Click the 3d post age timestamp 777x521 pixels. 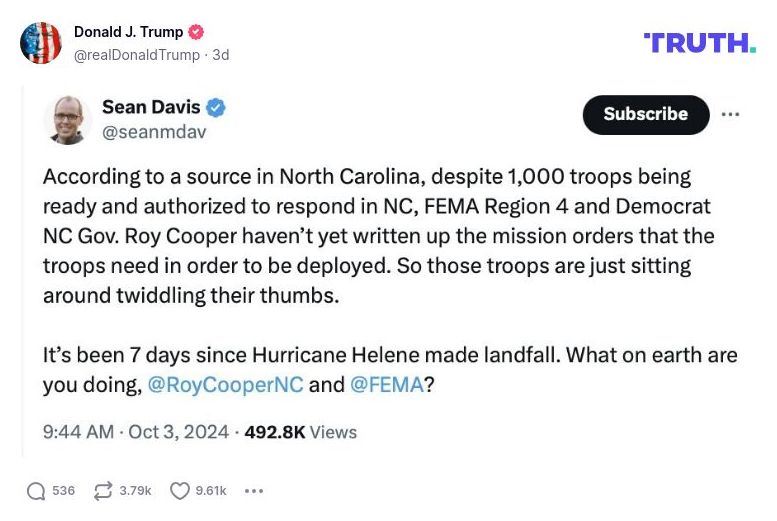tap(220, 55)
